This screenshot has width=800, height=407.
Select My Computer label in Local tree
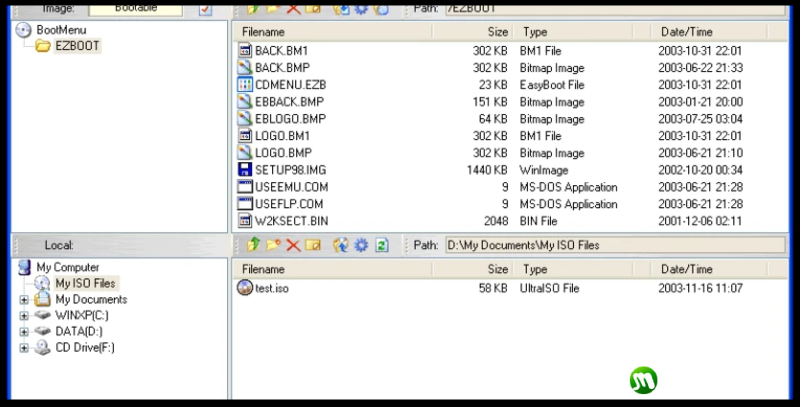click(x=68, y=267)
